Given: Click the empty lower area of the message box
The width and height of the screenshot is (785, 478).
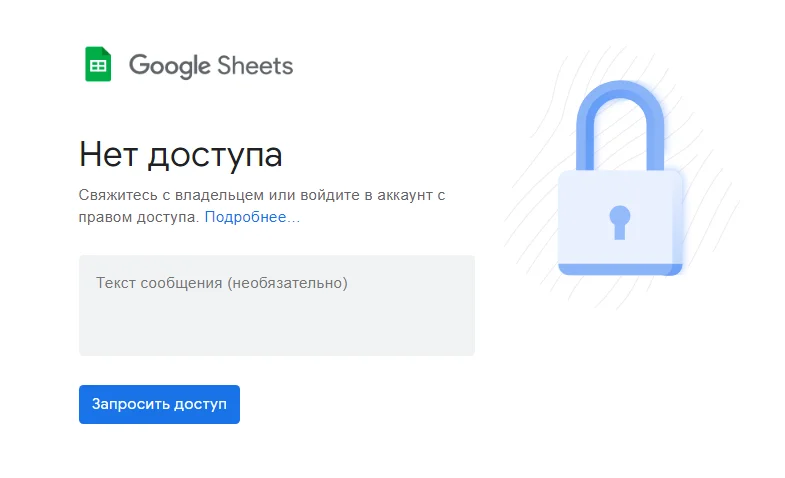Looking at the screenshot, I should [x=276, y=330].
